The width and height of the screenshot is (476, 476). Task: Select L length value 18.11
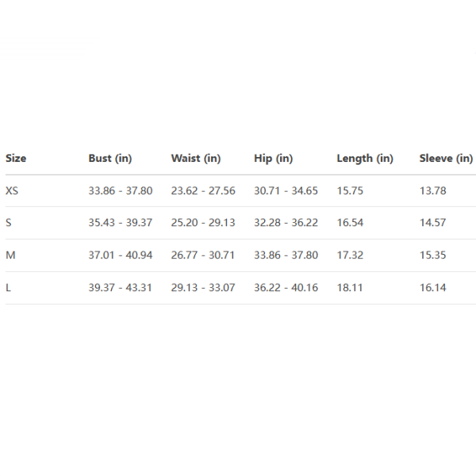pos(350,288)
